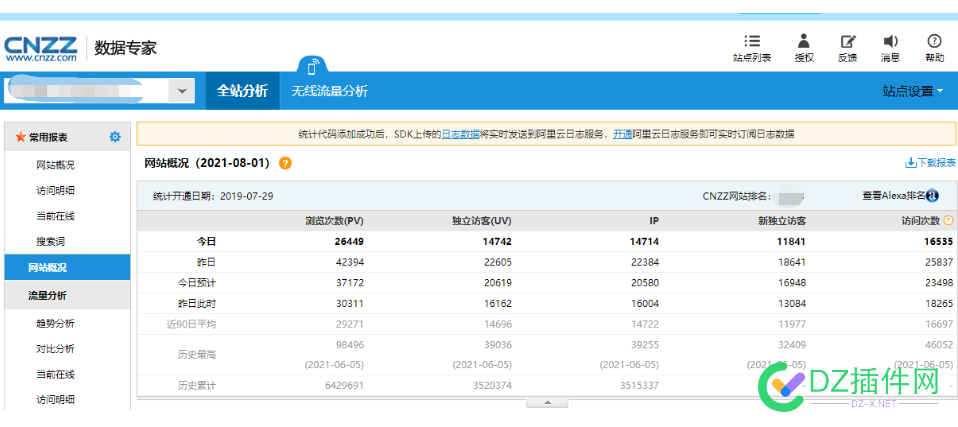Click the 浏览次数(PV) column header
958x427 pixels.
pyautogui.click(x=334, y=221)
